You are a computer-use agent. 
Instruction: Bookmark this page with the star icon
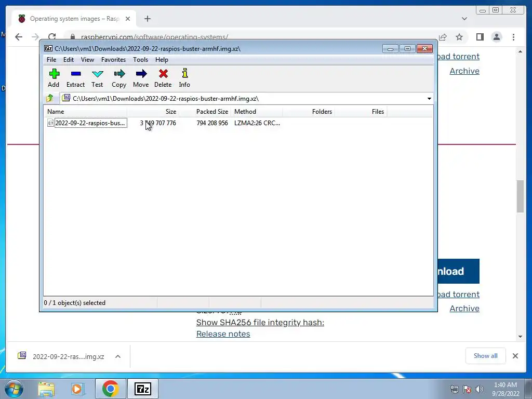coord(459,37)
